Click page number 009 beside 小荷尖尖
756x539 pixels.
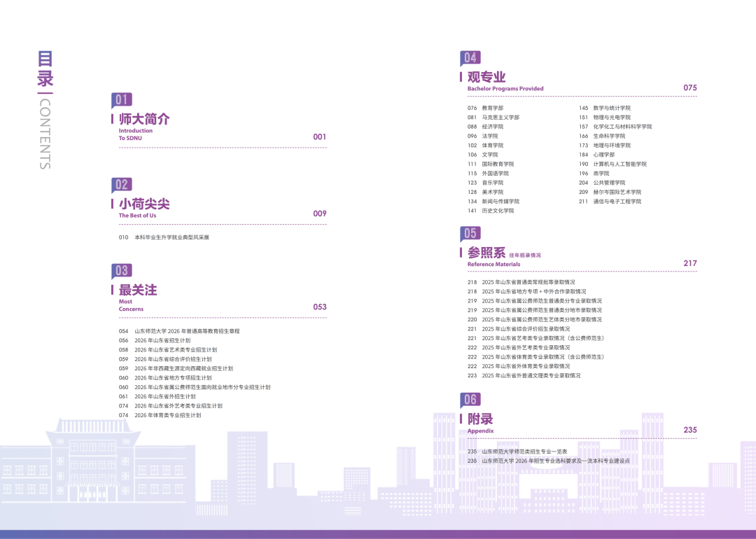pyautogui.click(x=320, y=213)
